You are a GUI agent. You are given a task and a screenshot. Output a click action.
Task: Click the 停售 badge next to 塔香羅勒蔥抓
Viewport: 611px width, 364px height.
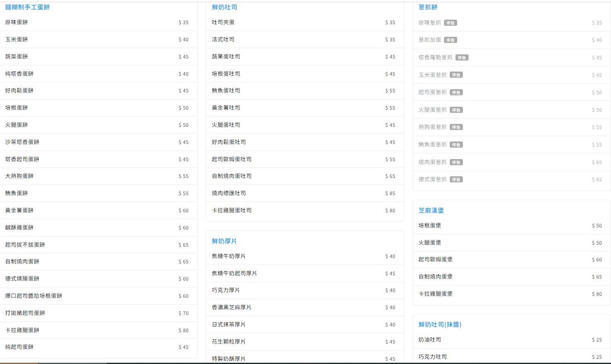click(x=462, y=58)
